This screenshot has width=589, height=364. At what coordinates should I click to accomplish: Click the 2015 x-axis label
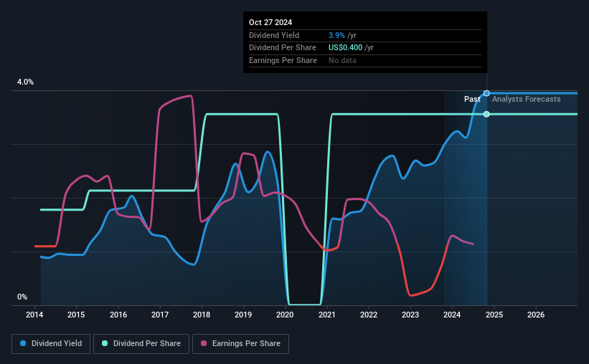[x=76, y=315]
